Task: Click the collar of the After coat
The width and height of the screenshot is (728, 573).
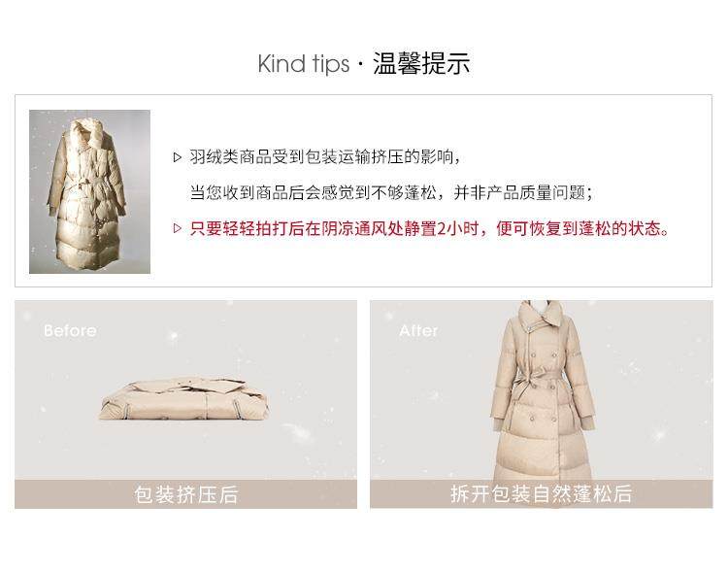Action: tap(543, 314)
